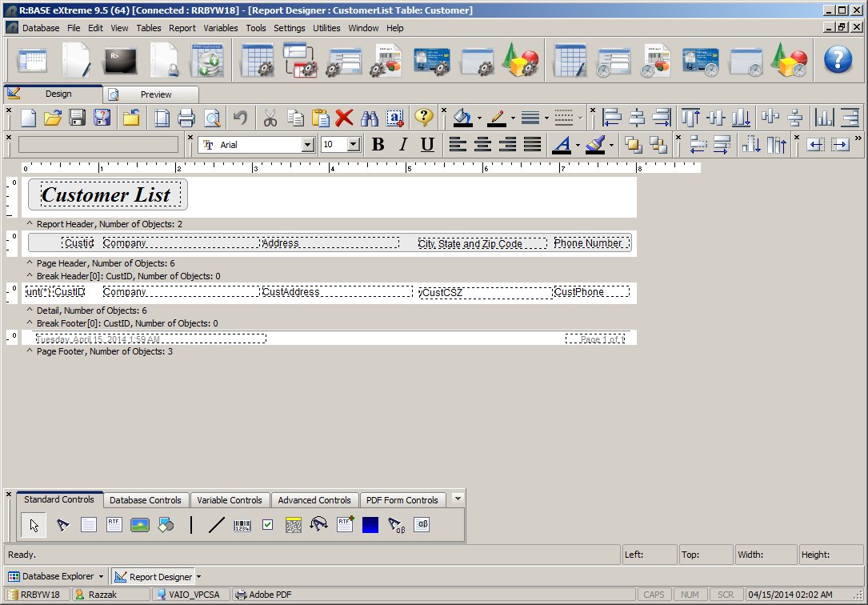This screenshot has height=605, width=868.
Task: Choose the Shape control tool
Action: click(166, 525)
